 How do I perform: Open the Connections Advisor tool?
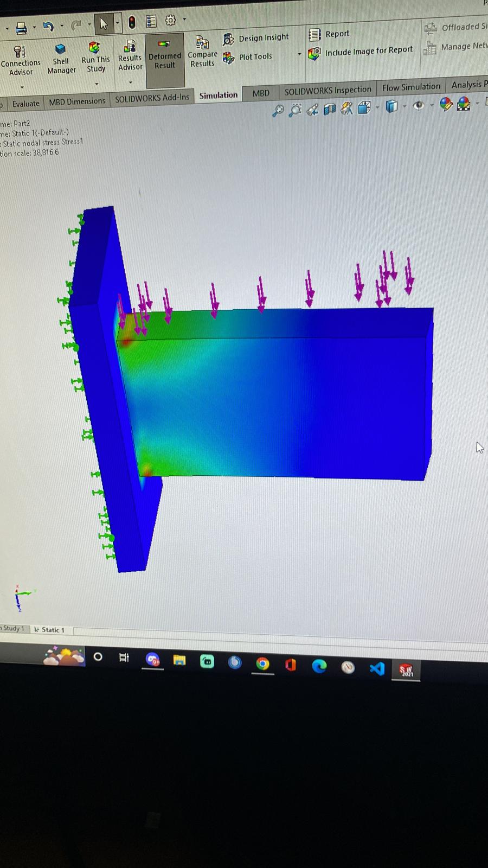point(20,60)
